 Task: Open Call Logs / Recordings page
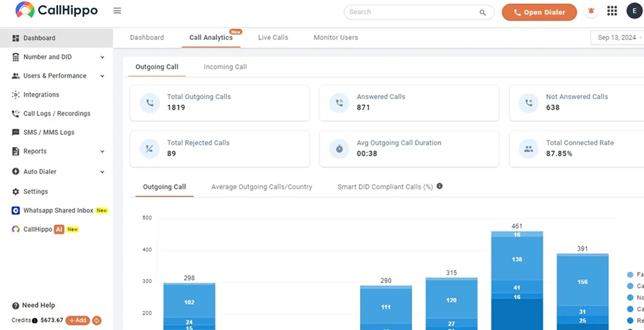(x=57, y=114)
